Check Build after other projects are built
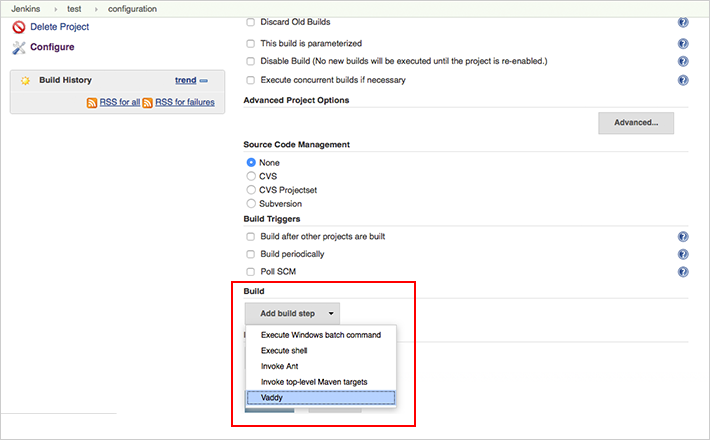Viewport: 710px width, 440px height. point(250,237)
